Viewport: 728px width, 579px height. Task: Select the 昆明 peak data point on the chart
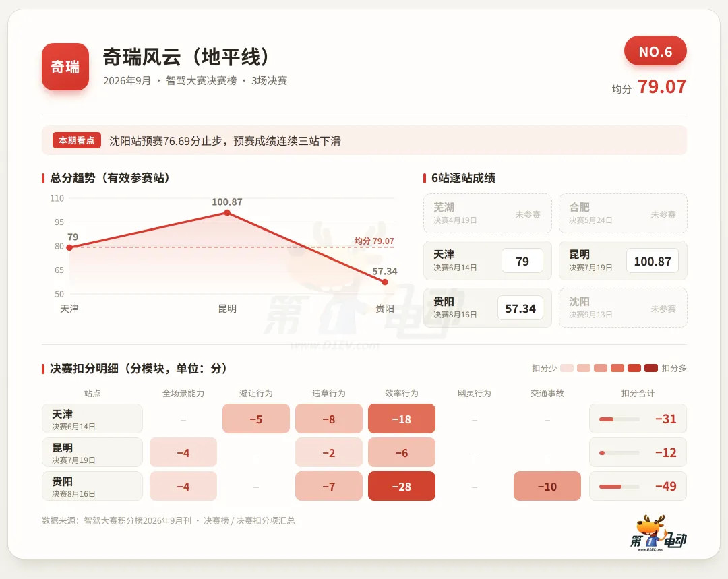[x=227, y=212]
